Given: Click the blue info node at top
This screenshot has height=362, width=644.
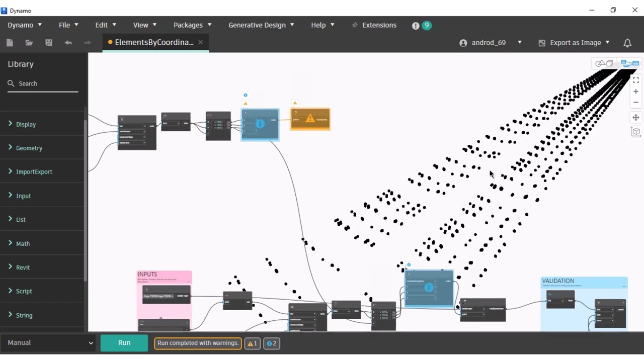Looking at the screenshot, I should (x=260, y=124).
